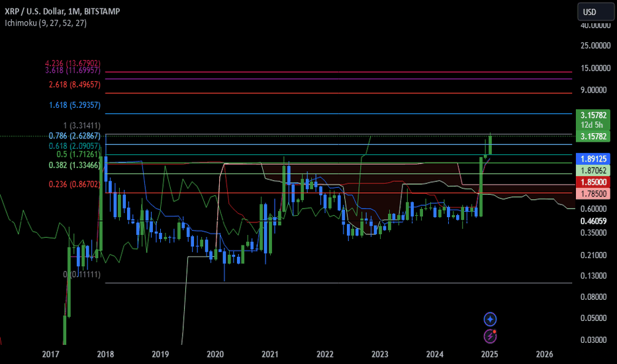This screenshot has height=364, width=617.
Task: Click the 1 (3.31411) Fibonacci label
Action: (x=82, y=126)
